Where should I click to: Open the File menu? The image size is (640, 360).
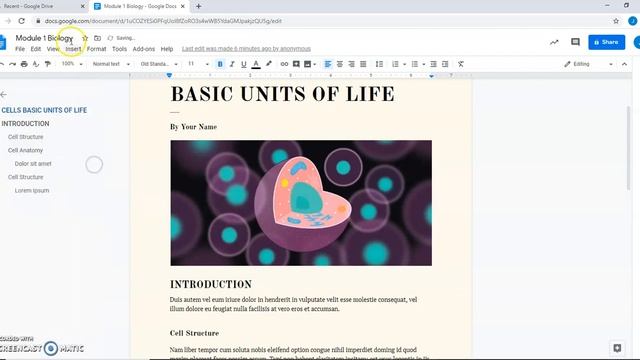(20, 49)
